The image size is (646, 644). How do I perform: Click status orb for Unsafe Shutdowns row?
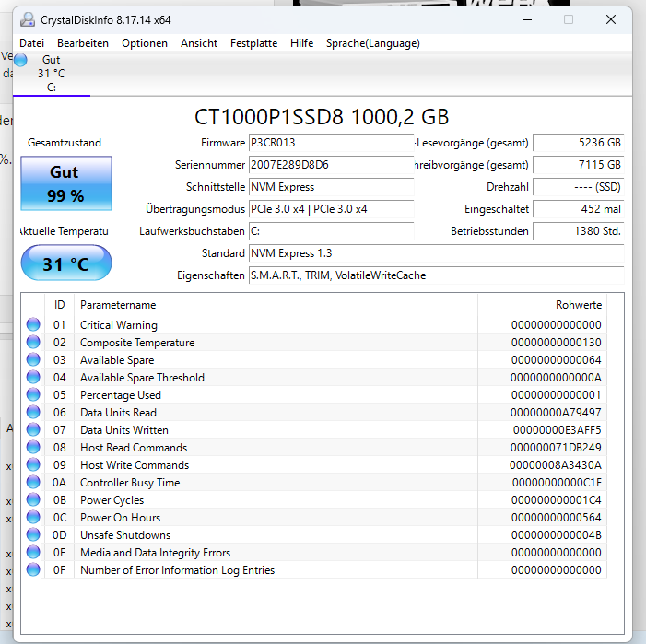(x=33, y=534)
